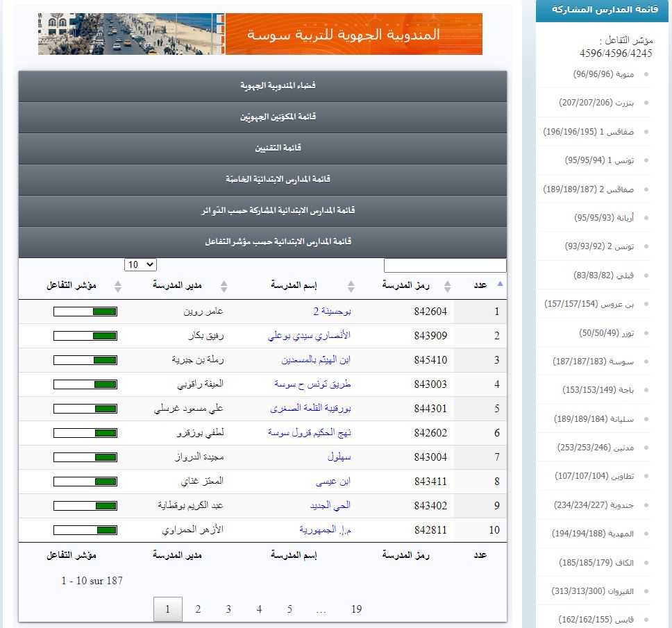The height and width of the screenshot is (628, 672).
Task: Select بنزرت (207/207/206) in the sidebar list
Action: (596, 103)
